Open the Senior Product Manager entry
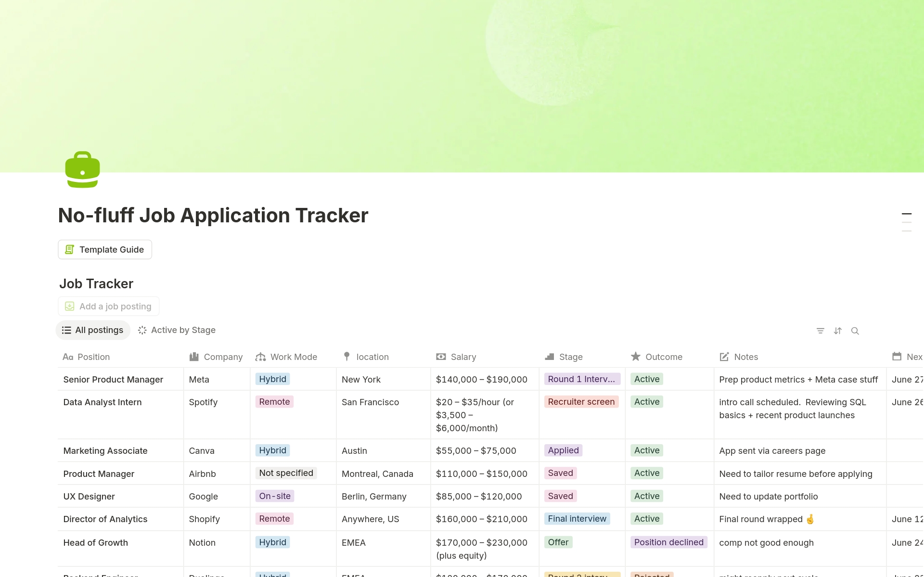Image resolution: width=924 pixels, height=577 pixels. point(113,379)
